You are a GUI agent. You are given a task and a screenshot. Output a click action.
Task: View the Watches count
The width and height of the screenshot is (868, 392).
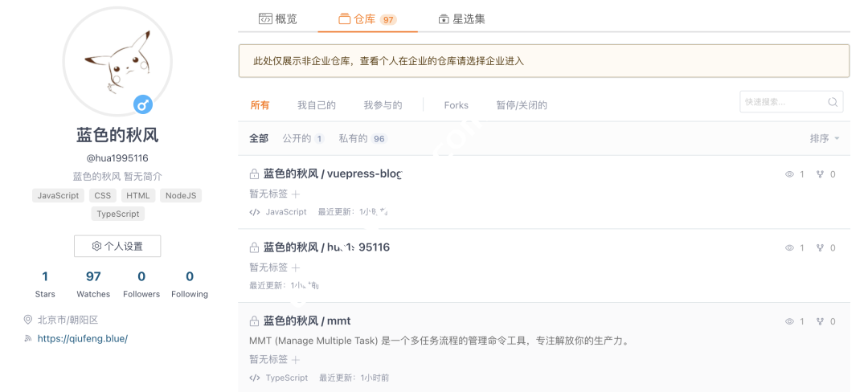coord(93,284)
